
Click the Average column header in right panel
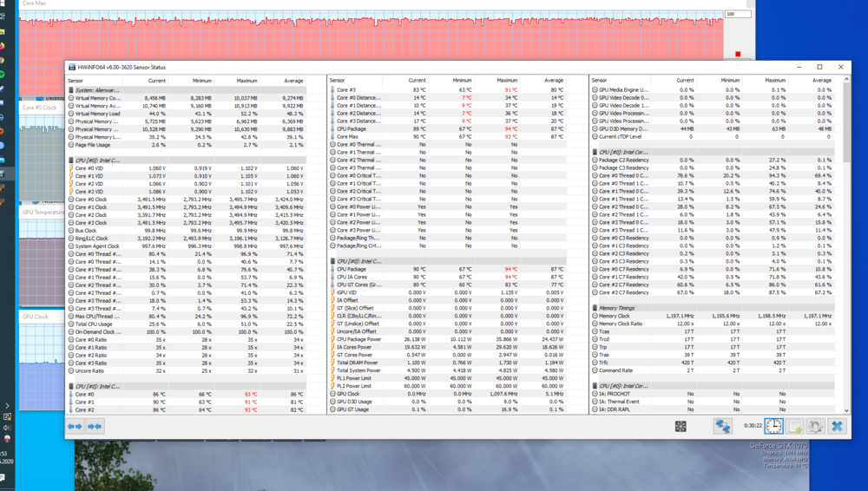(822, 81)
